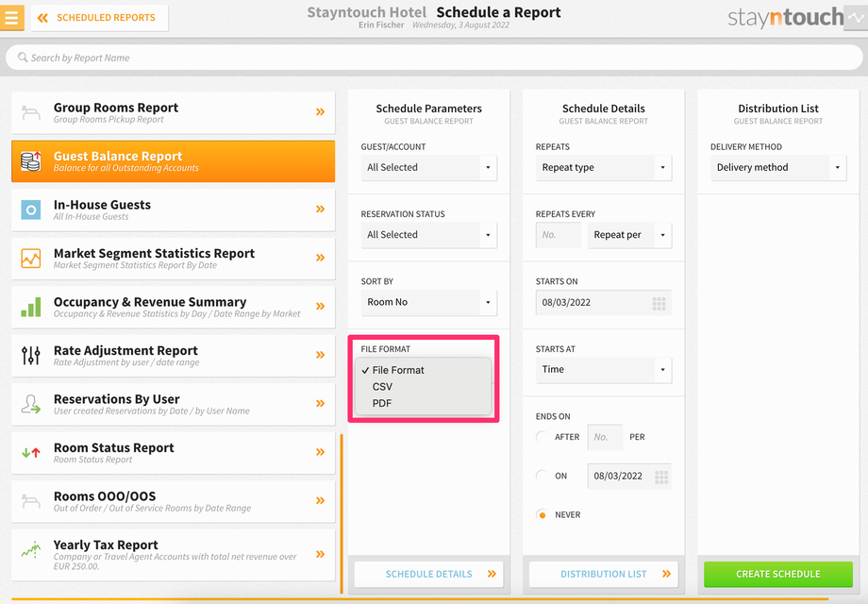This screenshot has width=868, height=604.
Task: Click the Occupancy & Revenue Summary title
Action: (x=150, y=302)
